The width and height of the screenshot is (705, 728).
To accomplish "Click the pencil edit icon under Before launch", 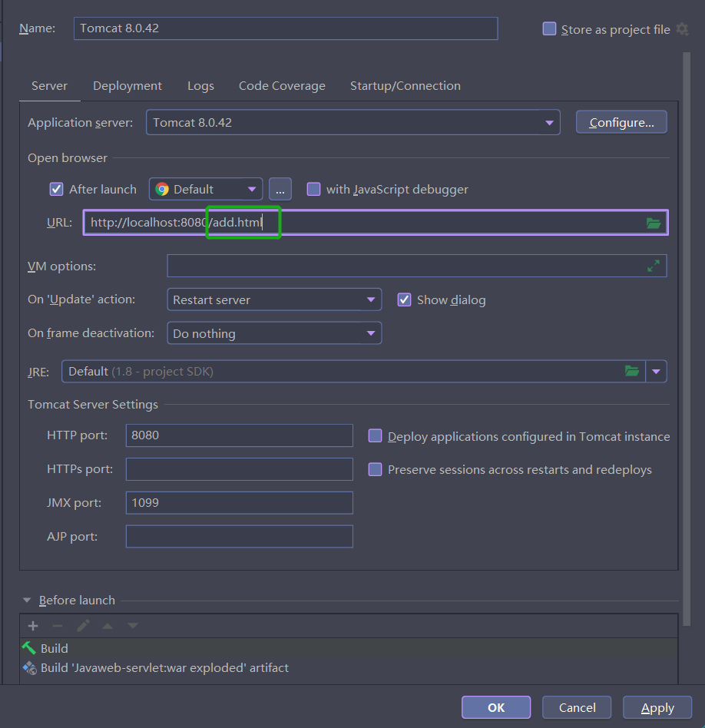I will pos(83,626).
